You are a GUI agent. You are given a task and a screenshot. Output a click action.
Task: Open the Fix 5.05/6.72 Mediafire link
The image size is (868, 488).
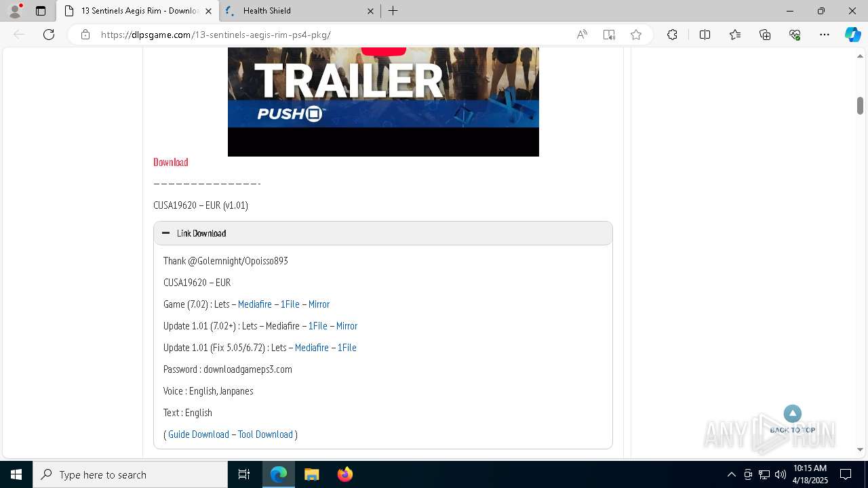pyautogui.click(x=312, y=348)
